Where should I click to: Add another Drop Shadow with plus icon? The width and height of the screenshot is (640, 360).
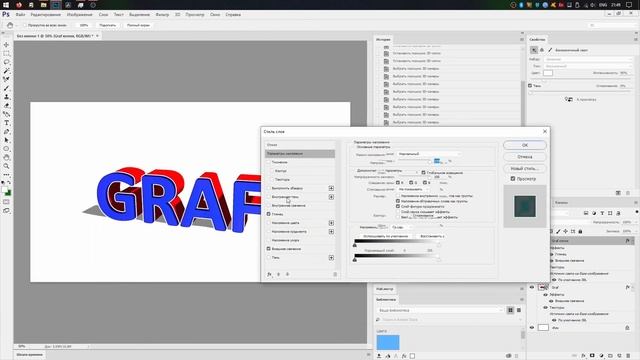[331, 258]
